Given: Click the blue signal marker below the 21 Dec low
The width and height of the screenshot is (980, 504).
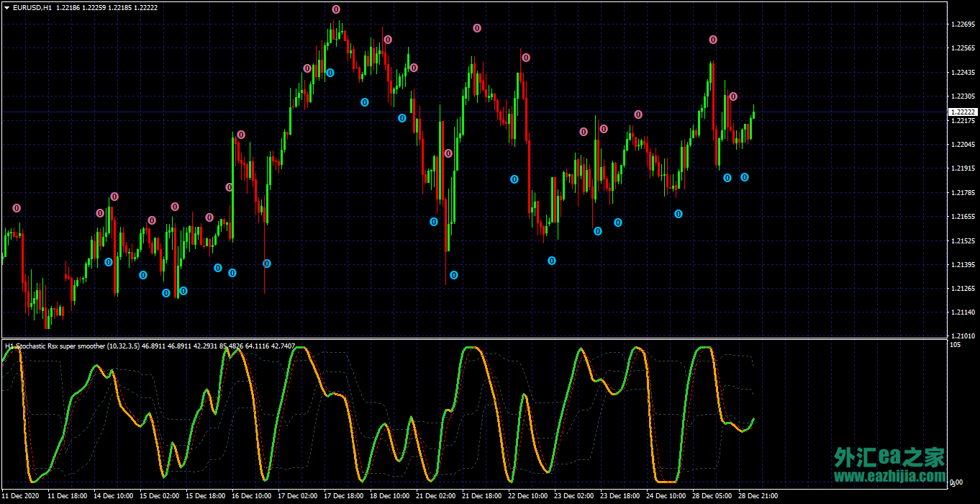Looking at the screenshot, I should [454, 275].
